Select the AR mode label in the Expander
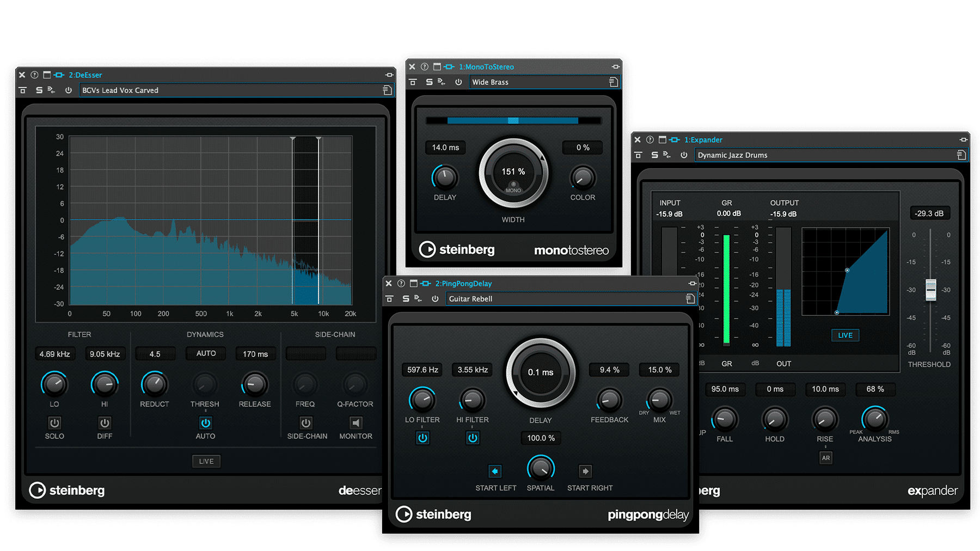Screen dimensions: 980x551 pos(825,458)
